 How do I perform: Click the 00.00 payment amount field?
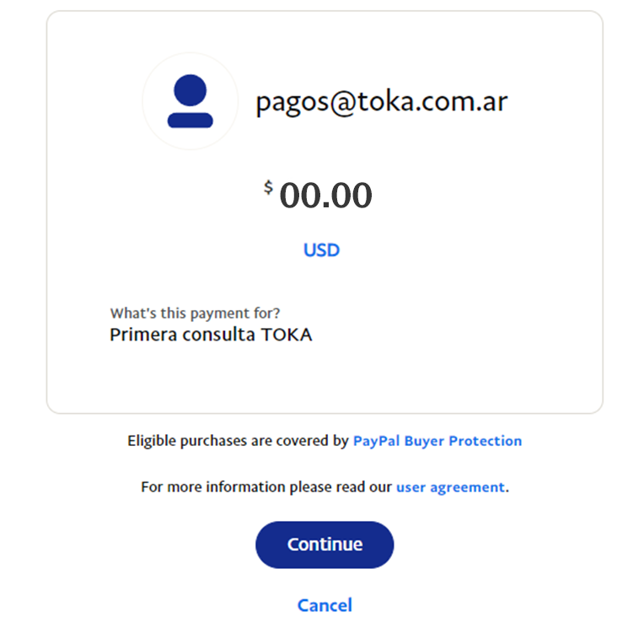point(325,196)
